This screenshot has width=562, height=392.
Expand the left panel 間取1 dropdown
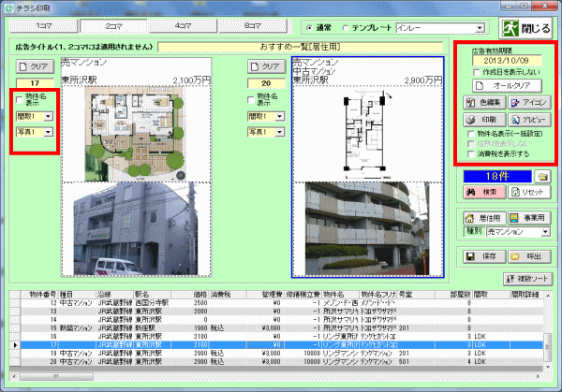[x=48, y=116]
